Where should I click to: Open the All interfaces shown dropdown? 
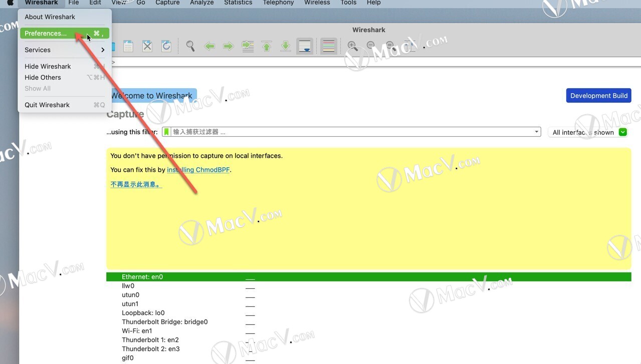(588, 132)
